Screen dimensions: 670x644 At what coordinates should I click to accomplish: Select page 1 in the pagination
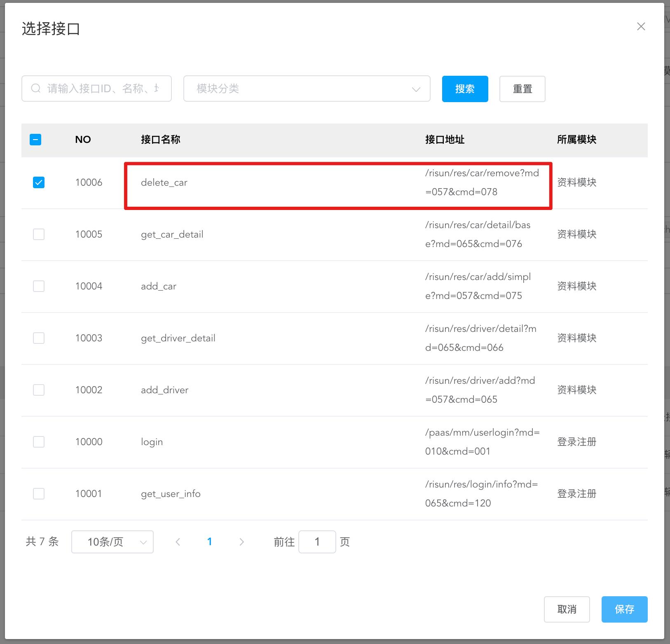click(210, 542)
